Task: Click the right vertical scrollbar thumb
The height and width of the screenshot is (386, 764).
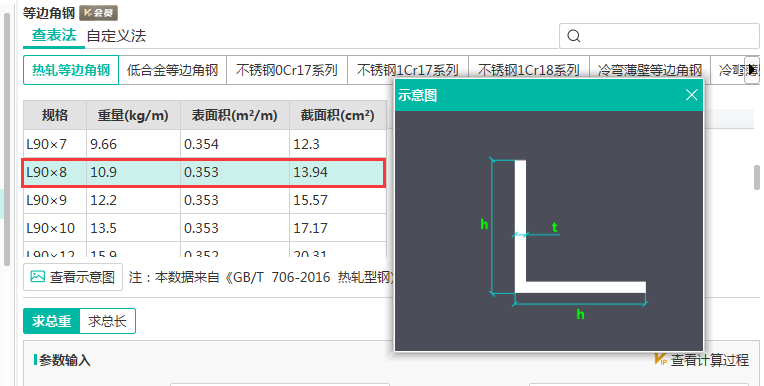Action: 757,177
